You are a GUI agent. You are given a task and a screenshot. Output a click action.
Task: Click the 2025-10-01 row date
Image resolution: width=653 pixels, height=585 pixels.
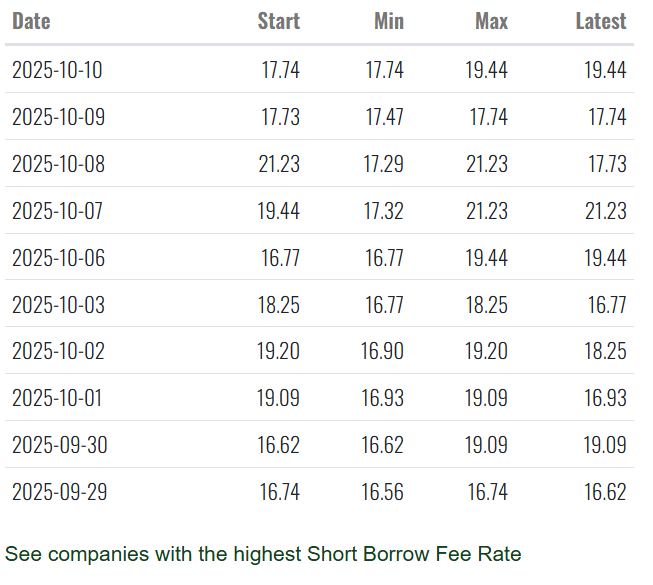tap(57, 398)
